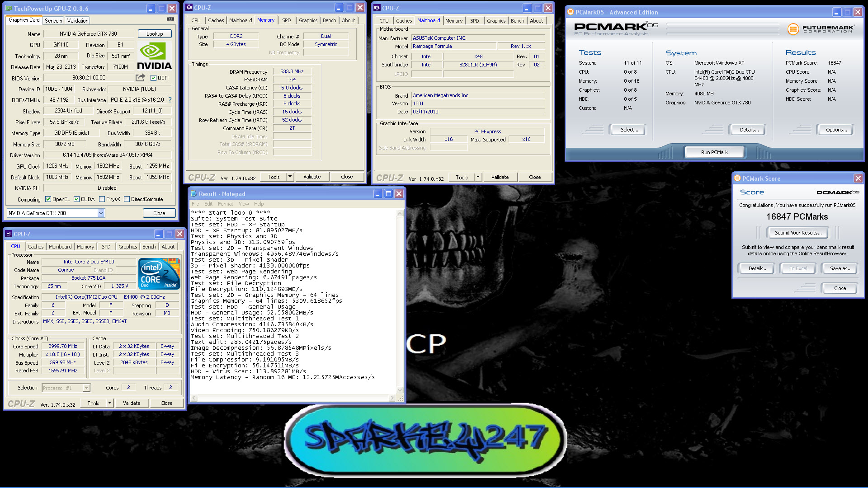Open the Processor #1 selection dropdown

[86, 388]
